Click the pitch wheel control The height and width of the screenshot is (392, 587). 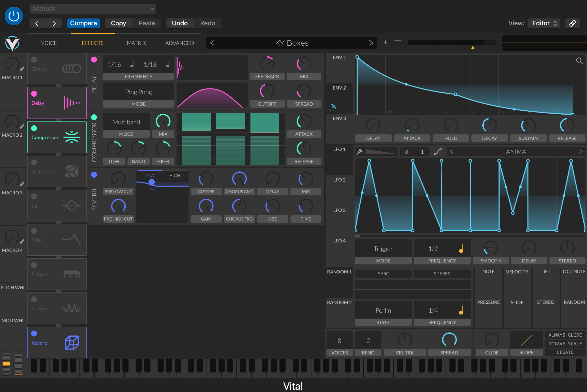6,363
